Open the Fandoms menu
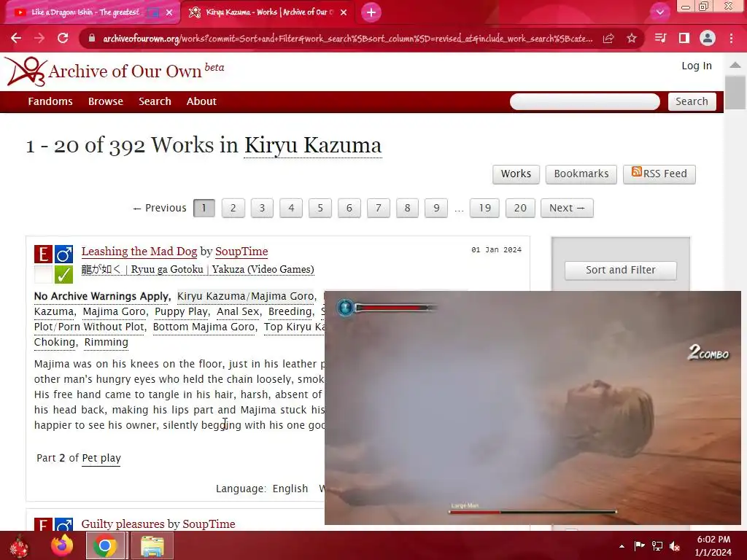 point(50,101)
